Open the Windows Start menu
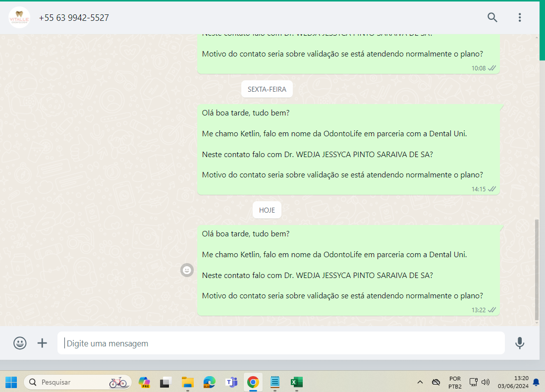This screenshot has width=545, height=392. pos(11,382)
